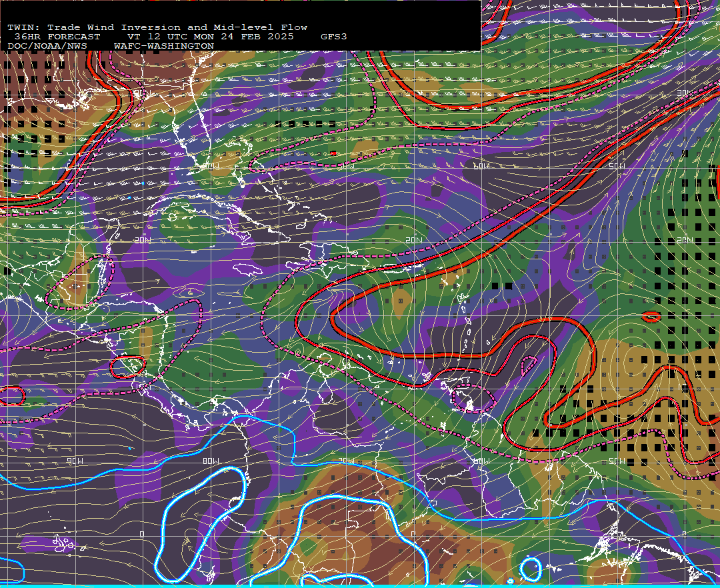Click the "20N" label at the right edge
This screenshot has height=588, width=720.
(x=685, y=240)
